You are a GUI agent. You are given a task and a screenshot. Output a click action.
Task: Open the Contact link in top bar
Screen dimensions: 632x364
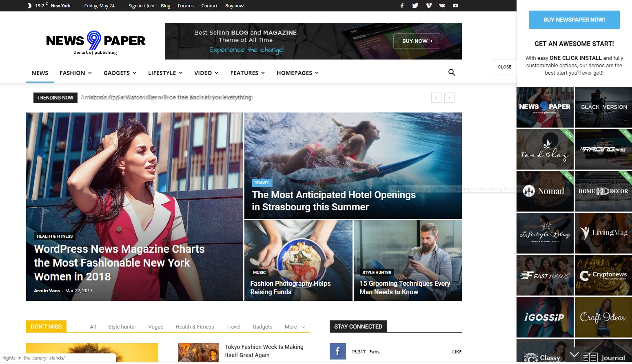click(x=209, y=6)
